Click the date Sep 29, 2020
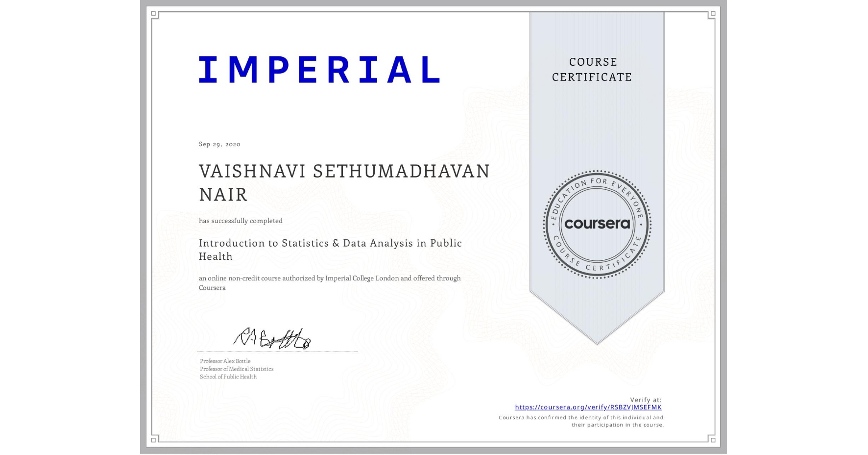The height and width of the screenshot is (455, 868). (219, 144)
